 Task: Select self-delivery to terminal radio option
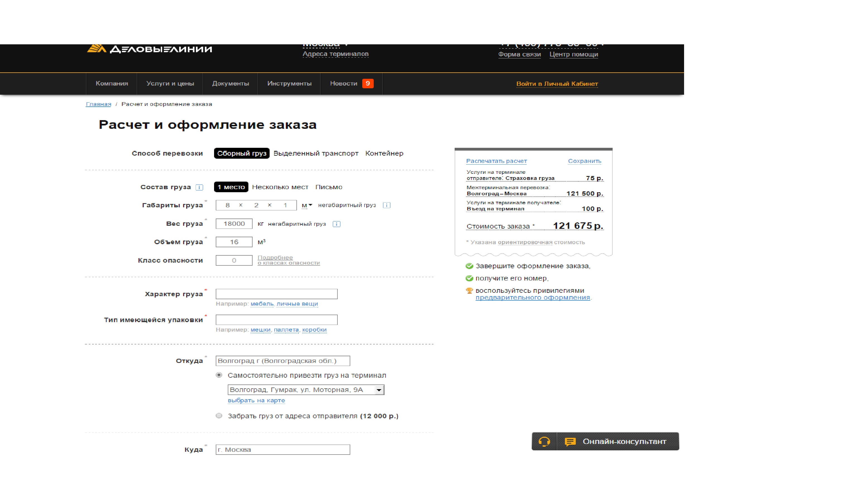[x=219, y=375]
